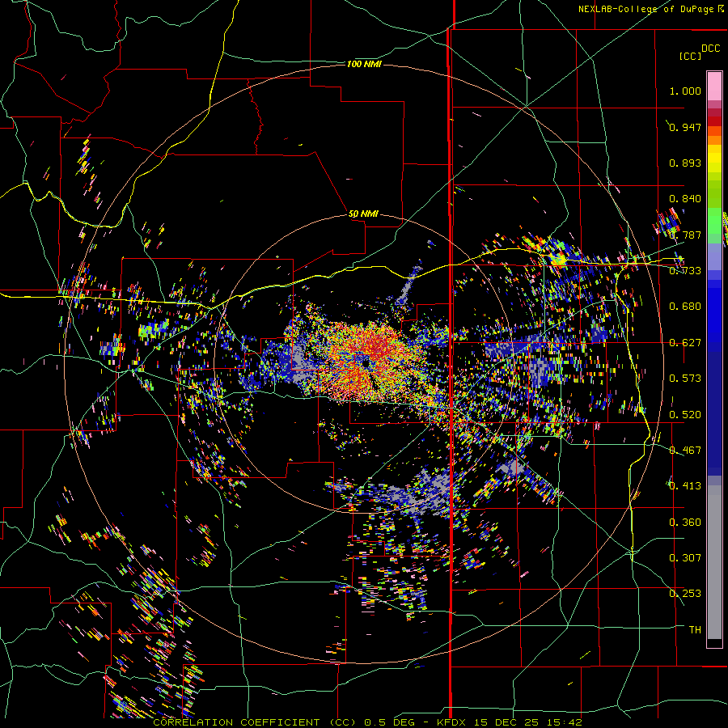Click the 0.840 scale value

(x=685, y=199)
